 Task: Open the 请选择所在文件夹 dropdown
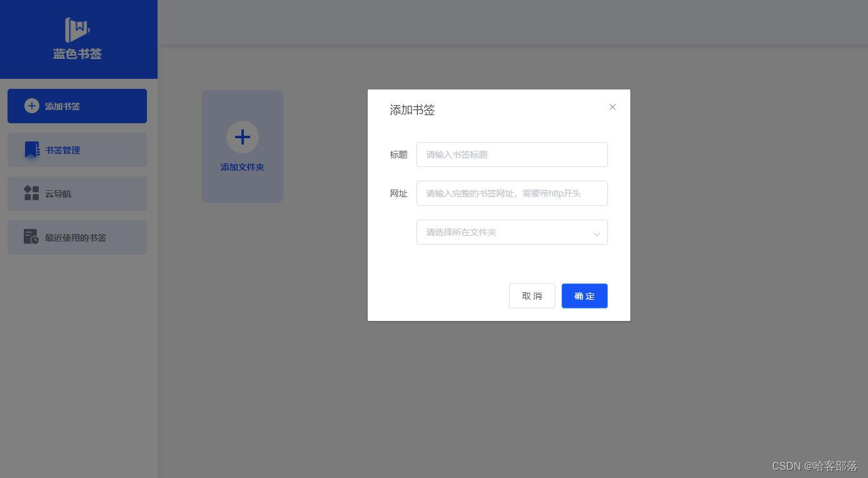[512, 232]
